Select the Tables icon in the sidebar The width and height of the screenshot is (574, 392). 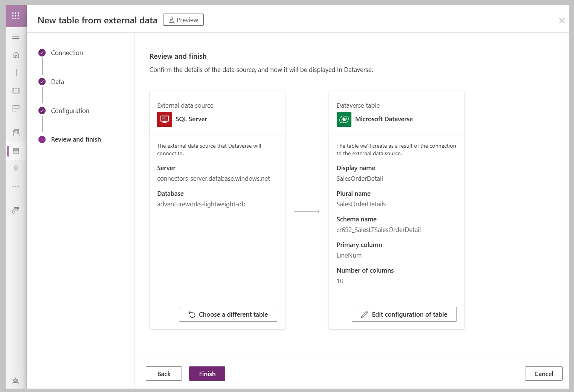click(15, 151)
